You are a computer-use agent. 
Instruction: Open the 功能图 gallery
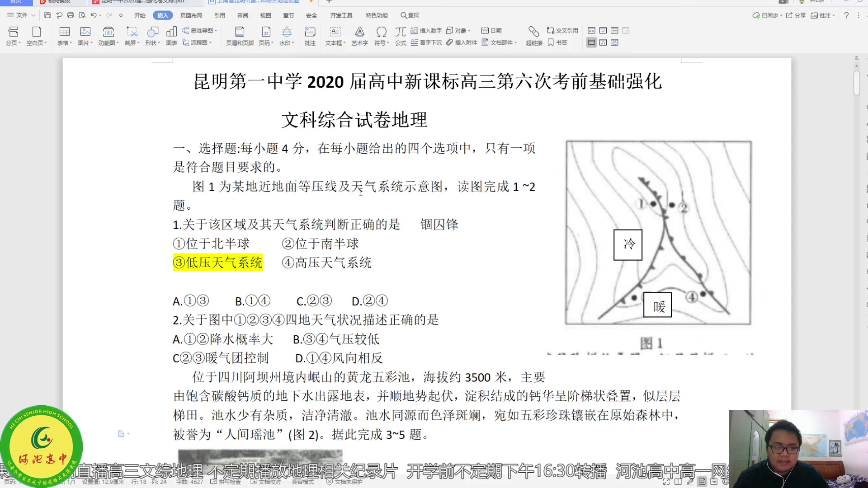pyautogui.click(x=108, y=36)
